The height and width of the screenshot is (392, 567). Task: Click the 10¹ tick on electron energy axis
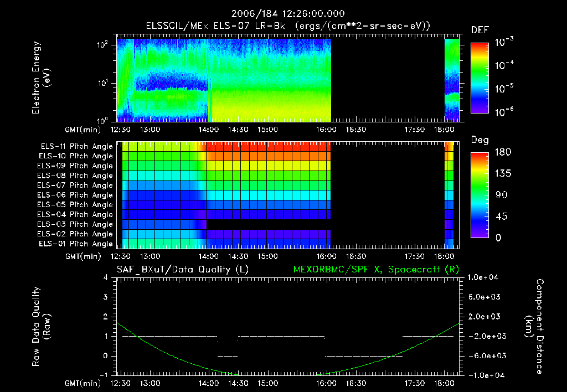(102, 83)
